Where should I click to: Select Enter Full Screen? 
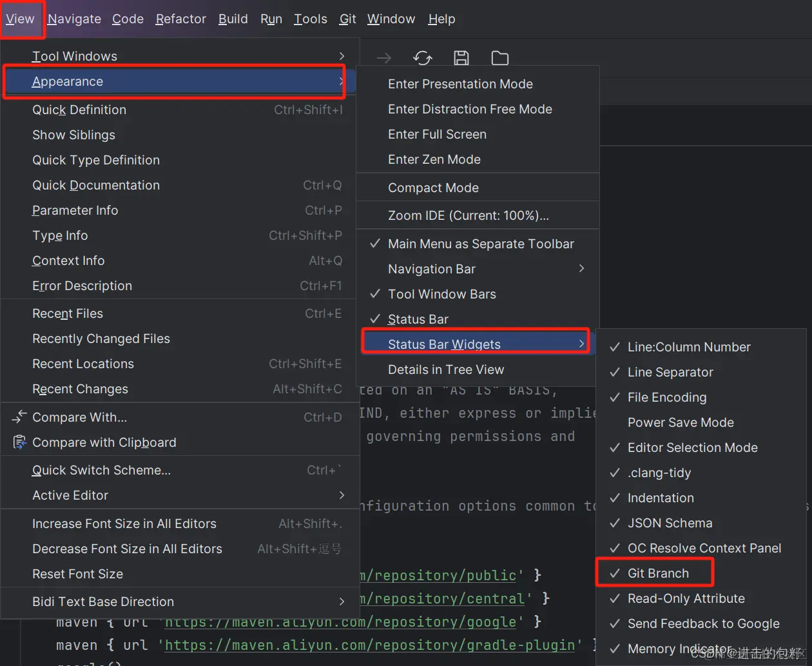(478, 134)
